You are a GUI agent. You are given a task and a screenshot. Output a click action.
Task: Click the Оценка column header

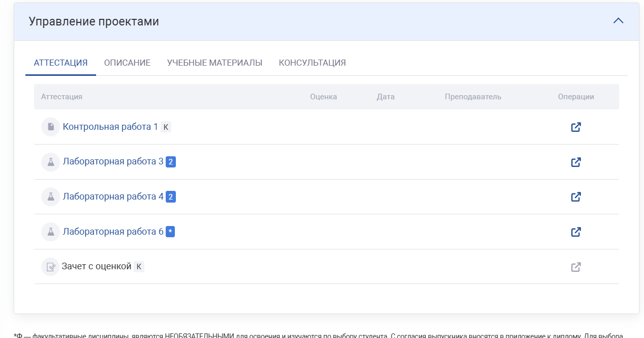[x=323, y=97]
